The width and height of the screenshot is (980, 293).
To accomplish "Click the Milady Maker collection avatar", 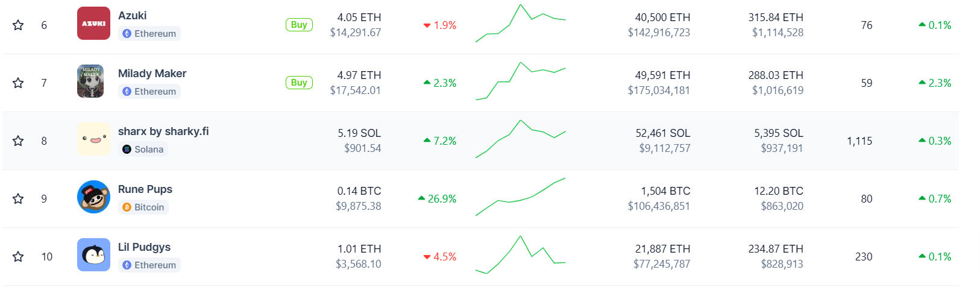I will pyautogui.click(x=90, y=81).
